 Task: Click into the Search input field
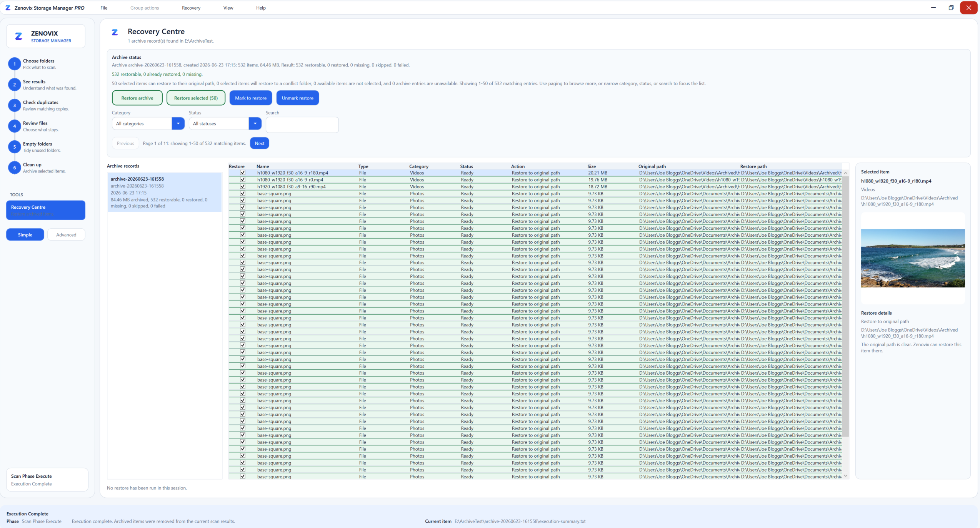[302, 125]
